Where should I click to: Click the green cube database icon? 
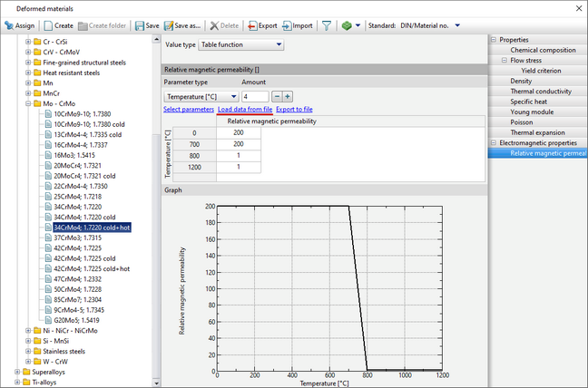(346, 25)
